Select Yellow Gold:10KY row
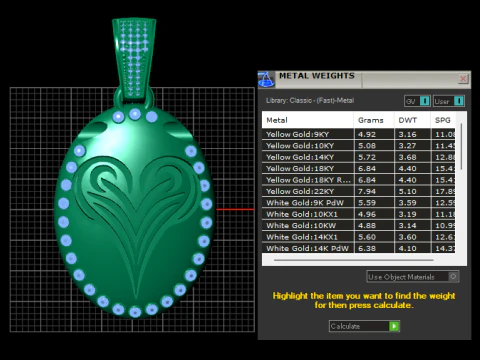 pos(359,146)
